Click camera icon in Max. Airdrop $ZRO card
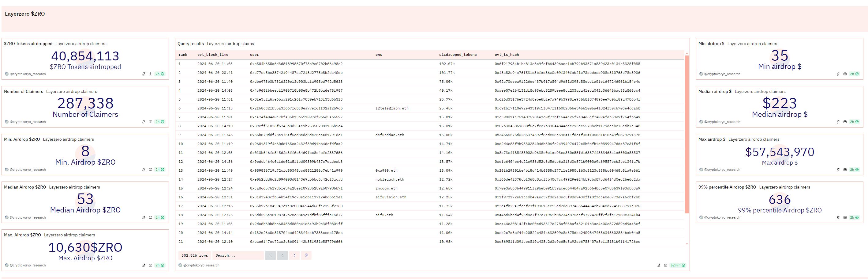Screen dimensions: 868x279 [x=150, y=266]
